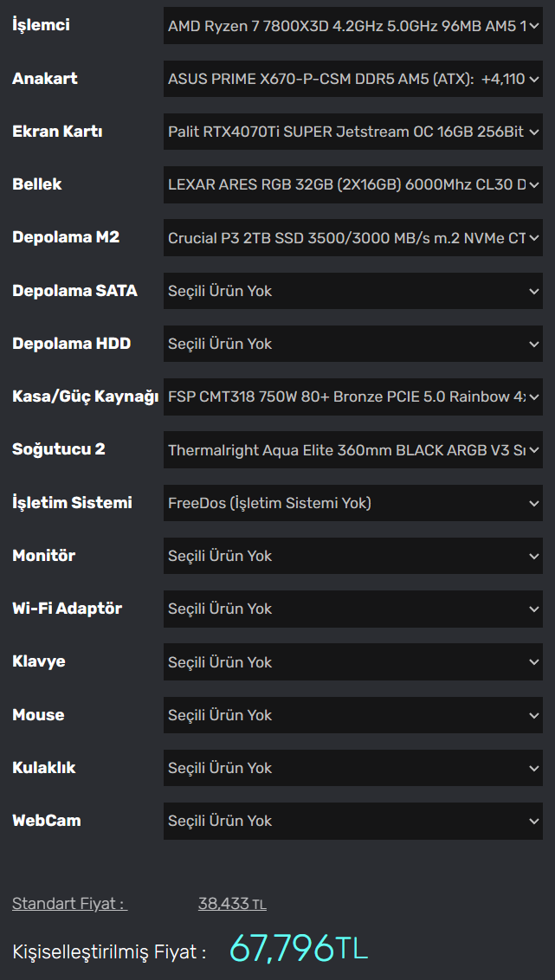Expand the WebCam dropdown

point(352,821)
